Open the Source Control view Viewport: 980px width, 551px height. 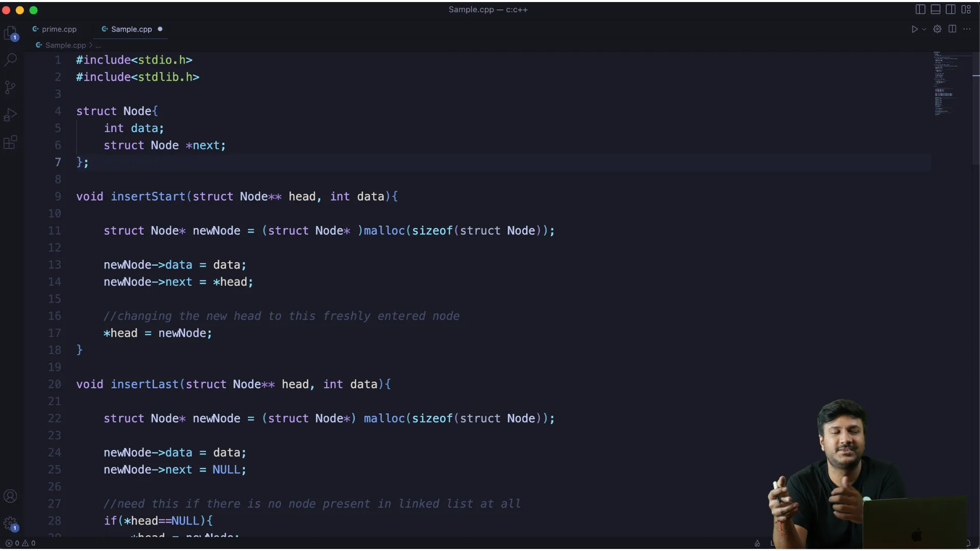click(x=10, y=87)
